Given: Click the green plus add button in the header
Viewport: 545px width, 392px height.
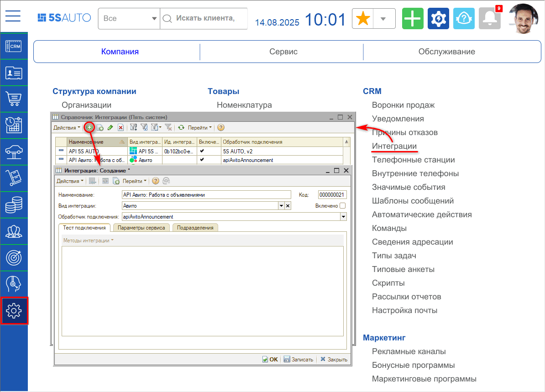Looking at the screenshot, I should pyautogui.click(x=413, y=19).
